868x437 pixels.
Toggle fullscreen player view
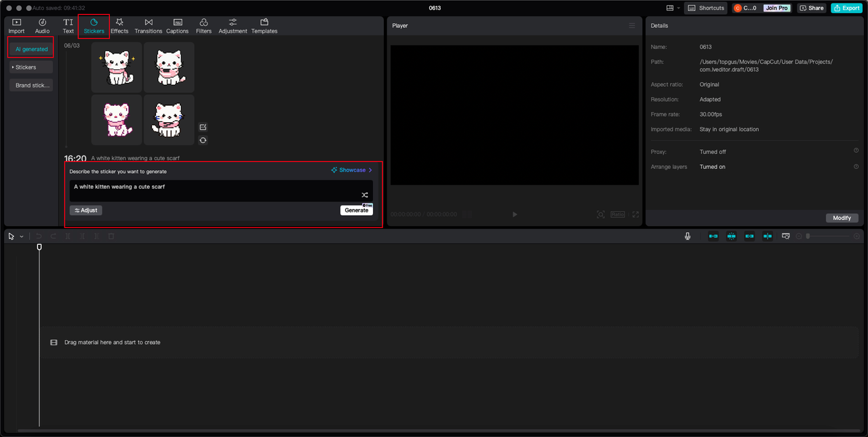click(x=635, y=214)
